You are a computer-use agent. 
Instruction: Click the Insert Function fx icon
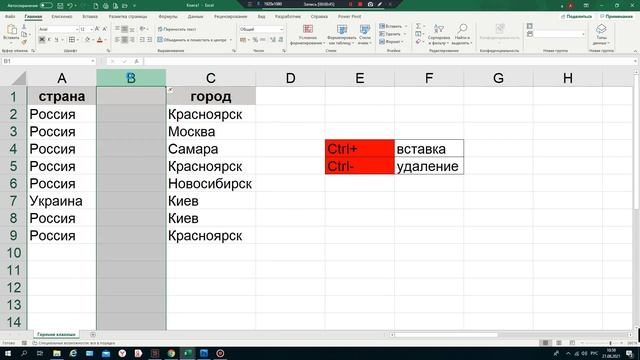coord(136,61)
